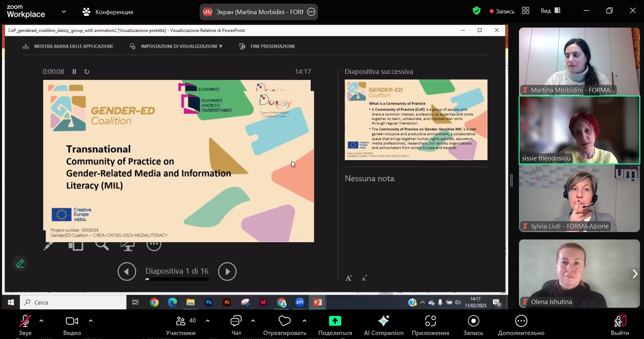
Task: Increase the notes text size
Action: click(349, 278)
